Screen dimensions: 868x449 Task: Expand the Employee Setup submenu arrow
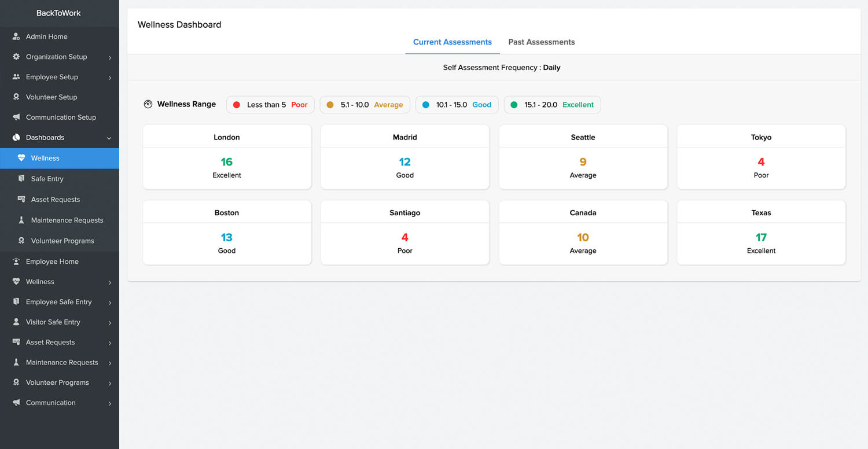(109, 78)
